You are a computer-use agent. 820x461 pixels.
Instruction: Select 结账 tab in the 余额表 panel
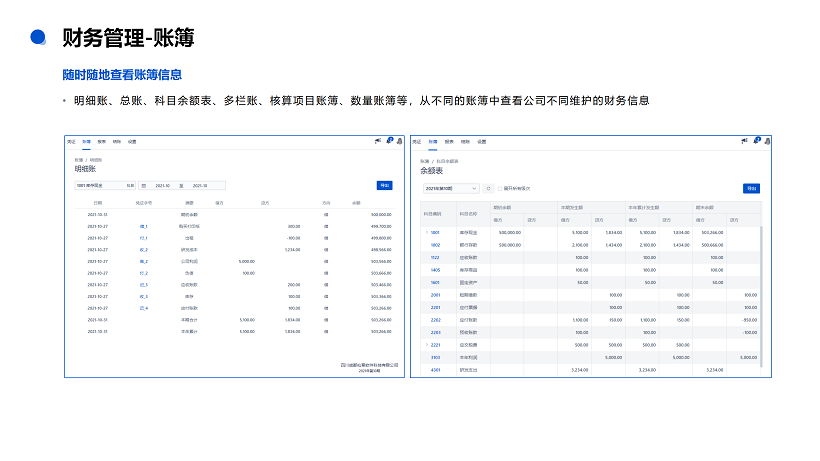point(465,142)
